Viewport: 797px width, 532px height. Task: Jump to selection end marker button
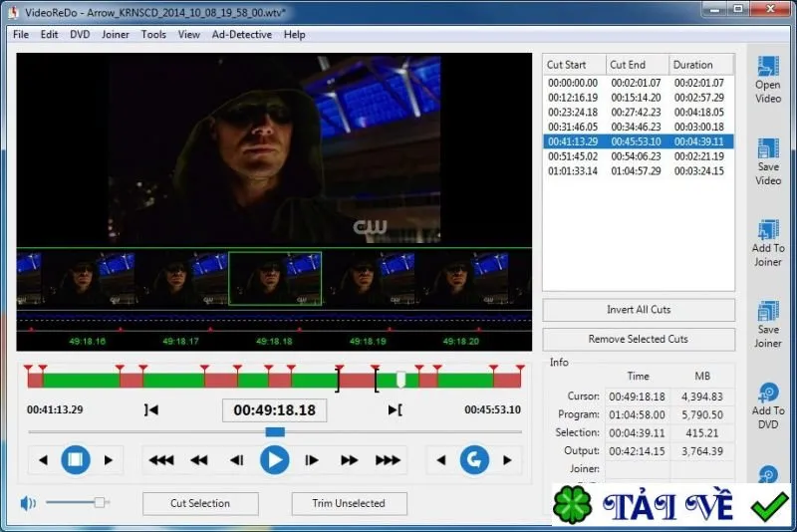(x=395, y=409)
